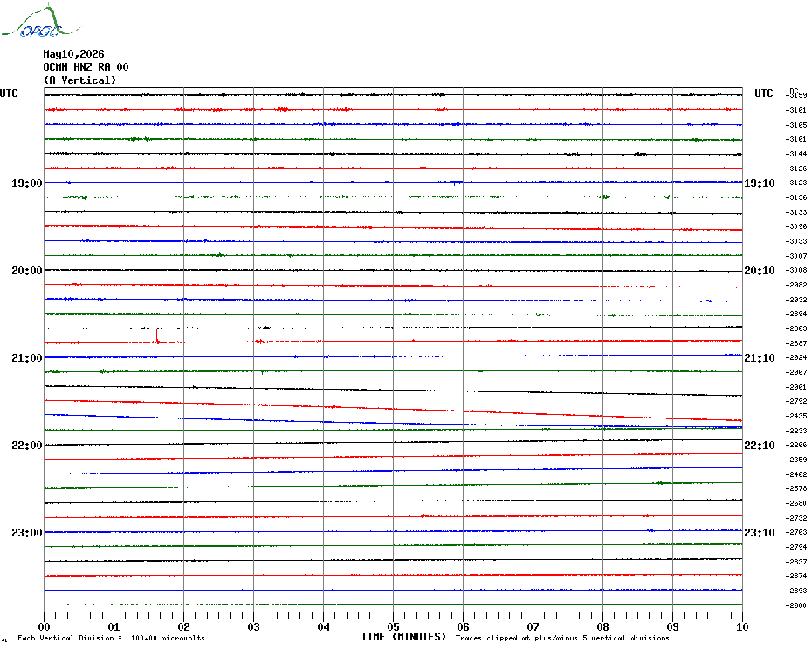
Task: Click the OFGC logo in the corner
Action: [x=40, y=21]
